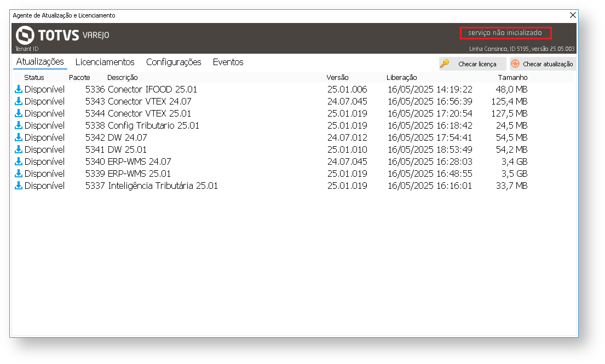The height and width of the screenshot is (364, 605).
Task: Click download icon for Conector IFOOD 25.01
Action: point(19,89)
